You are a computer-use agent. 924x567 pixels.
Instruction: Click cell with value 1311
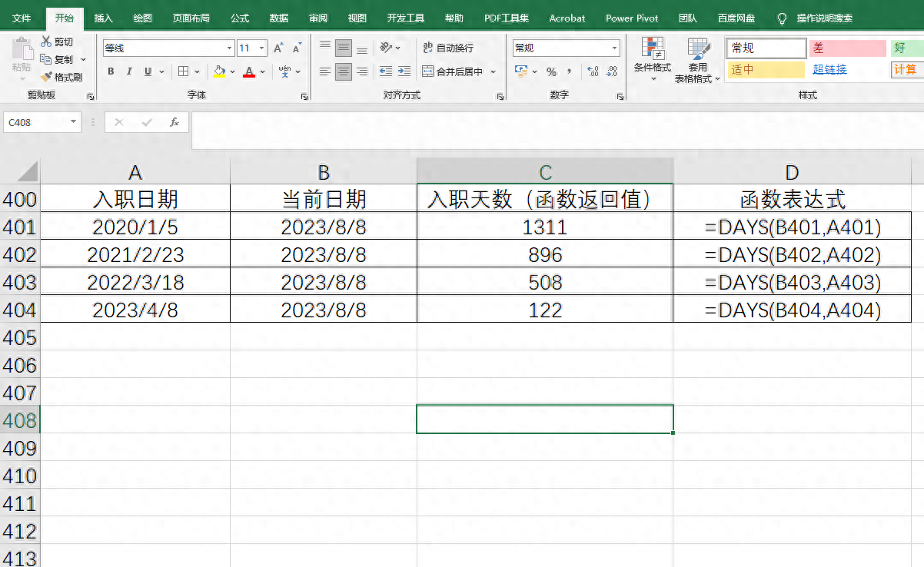545,227
